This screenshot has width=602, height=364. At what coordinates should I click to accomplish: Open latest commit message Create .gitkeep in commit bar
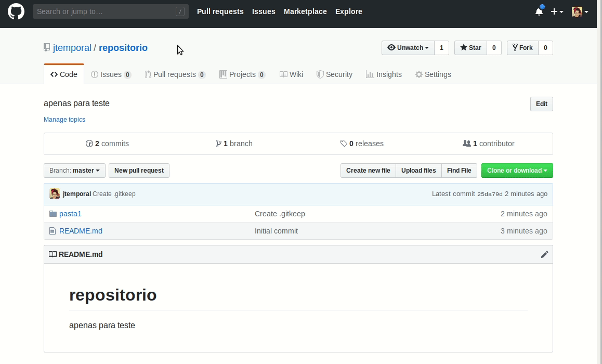[114, 194]
